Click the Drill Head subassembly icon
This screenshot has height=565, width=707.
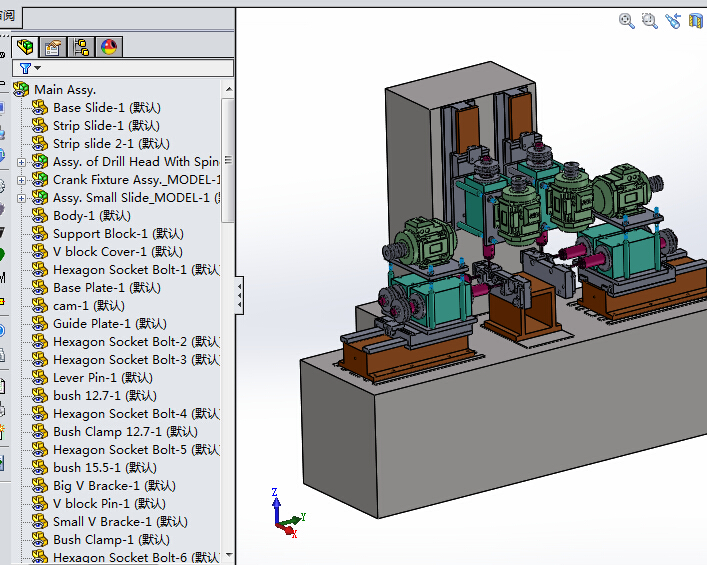coord(40,162)
